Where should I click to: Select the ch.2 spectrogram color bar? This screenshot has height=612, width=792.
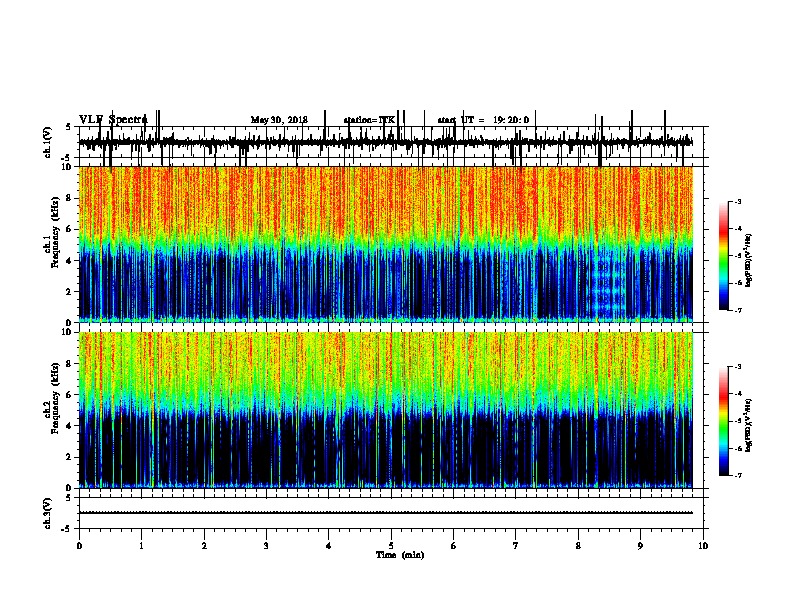click(724, 421)
